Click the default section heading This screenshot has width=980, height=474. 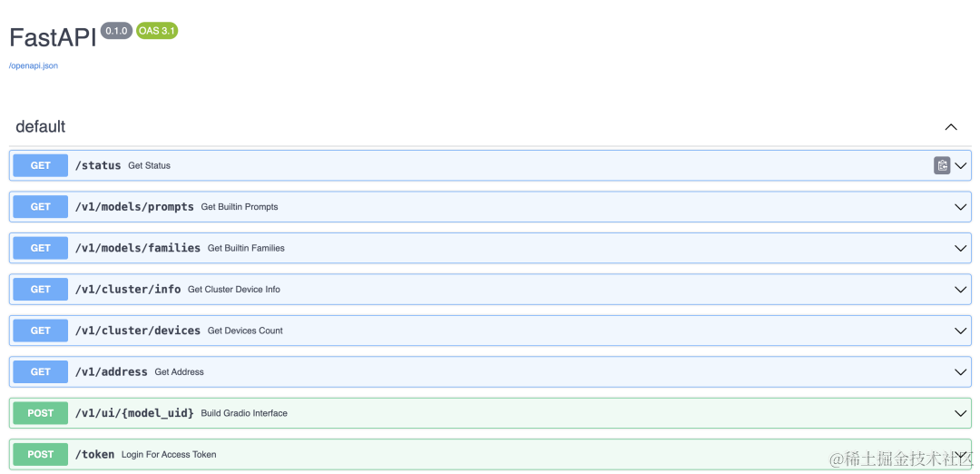41,127
